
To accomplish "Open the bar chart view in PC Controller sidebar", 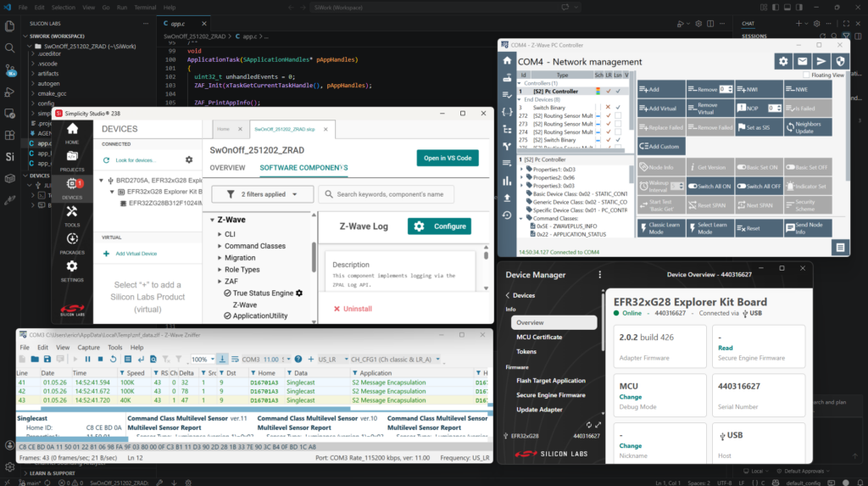I will 507,181.
